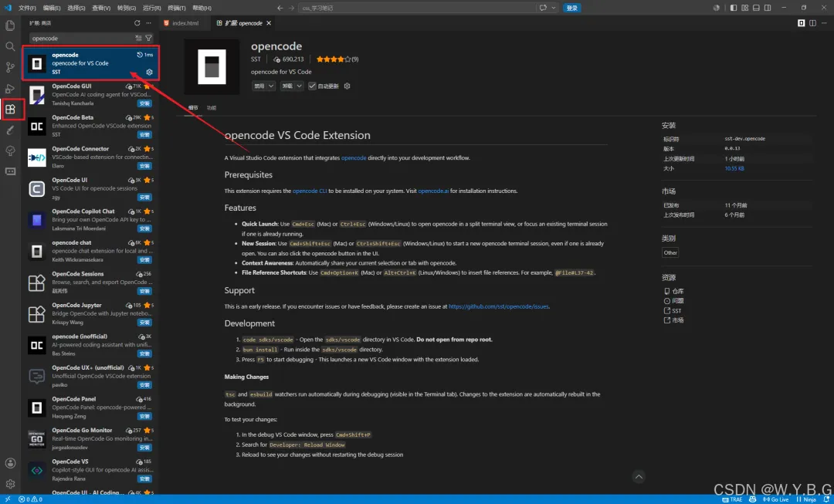Screen dimensions: 834x504
Task: Install the OpenCode Copilot Chat extension
Action: pos(144,228)
